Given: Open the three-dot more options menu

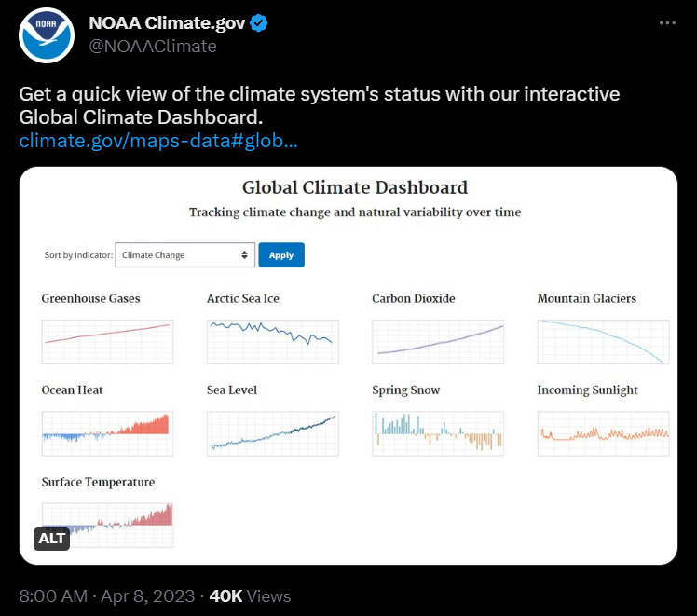Looking at the screenshot, I should click(668, 24).
